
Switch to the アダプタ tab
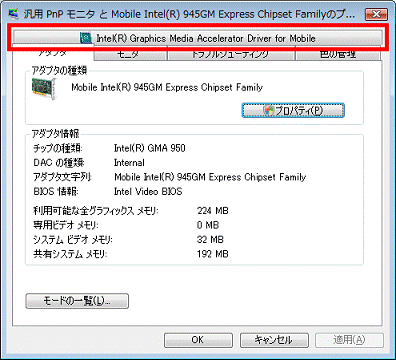coord(53,53)
